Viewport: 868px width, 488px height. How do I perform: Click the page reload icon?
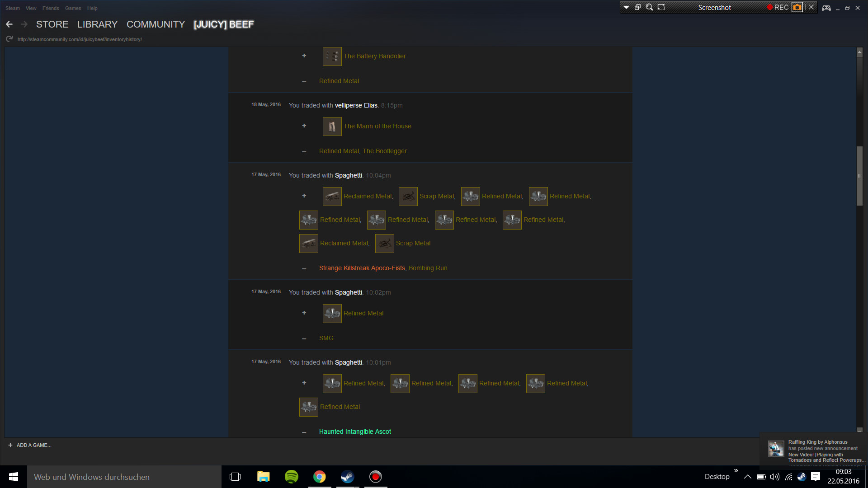point(9,39)
